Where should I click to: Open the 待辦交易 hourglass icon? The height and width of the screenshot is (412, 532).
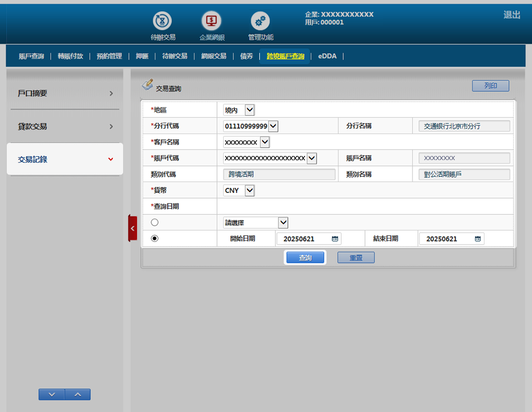(162, 21)
